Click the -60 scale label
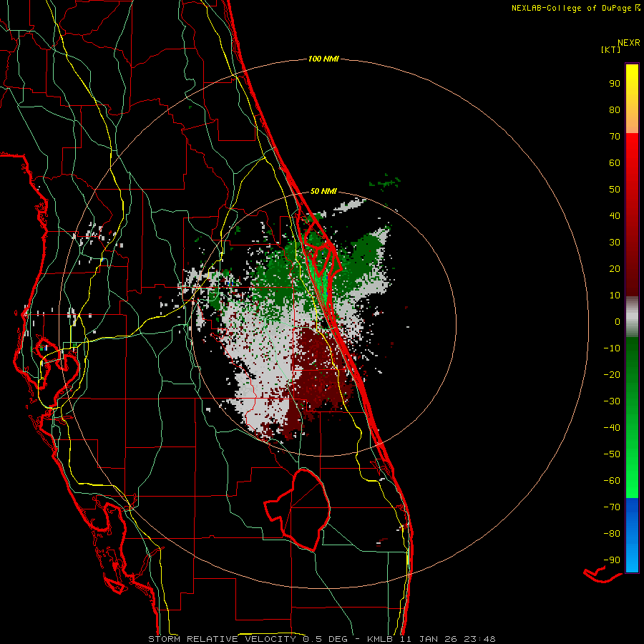Viewport: 644px width, 644px height. coord(612,481)
